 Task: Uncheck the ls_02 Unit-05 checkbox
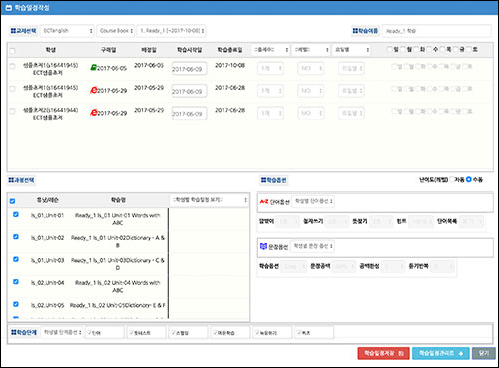point(16,304)
